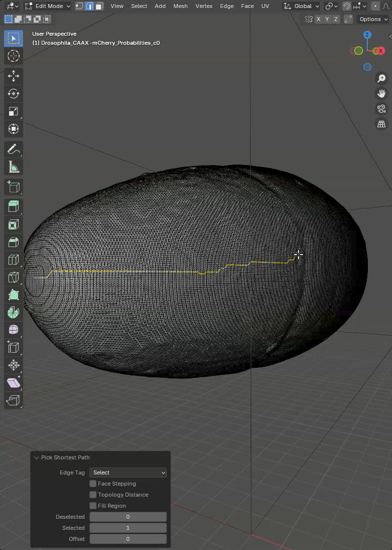Screen dimensions: 392x550
Task: Click the zoom magnifier viewport icon
Action: (x=381, y=78)
